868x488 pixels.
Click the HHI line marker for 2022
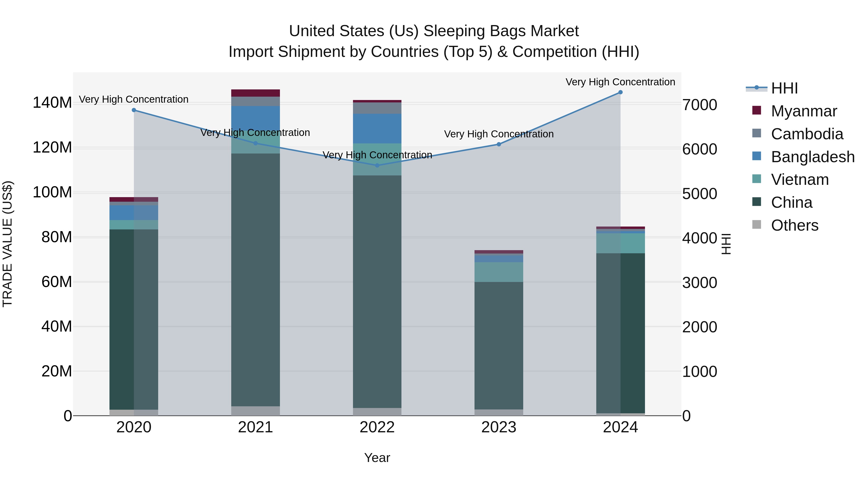point(377,165)
